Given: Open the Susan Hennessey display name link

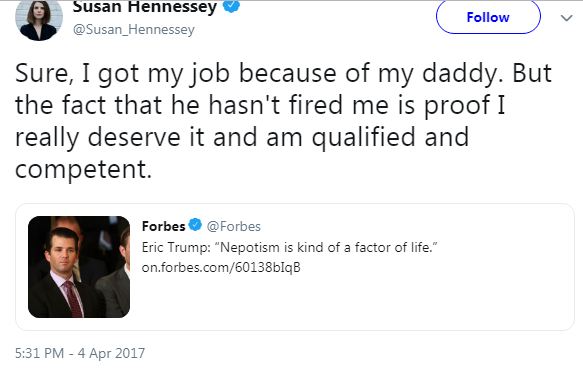Looking at the screenshot, I should click(145, 7).
